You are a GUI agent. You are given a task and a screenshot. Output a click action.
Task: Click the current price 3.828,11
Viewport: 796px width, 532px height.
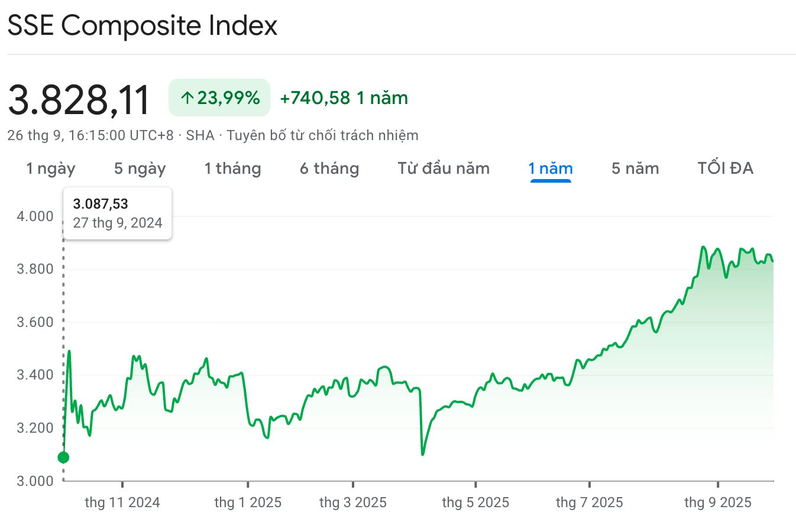(79, 99)
